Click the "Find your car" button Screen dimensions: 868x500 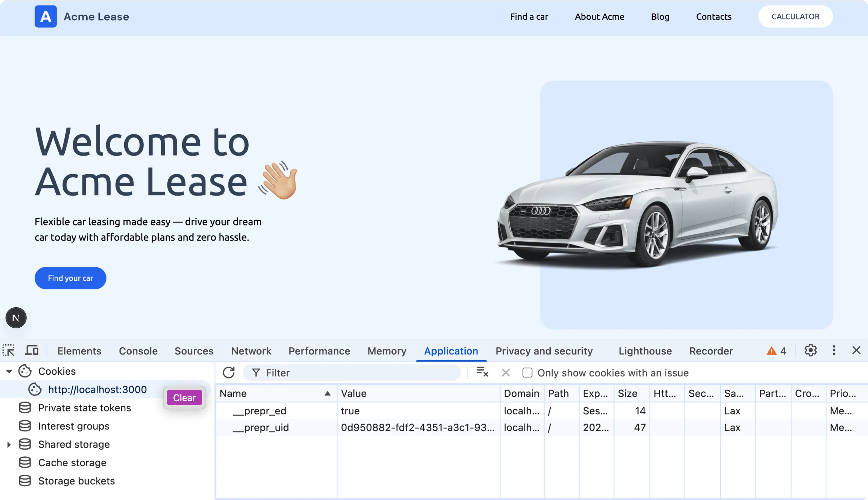coord(70,278)
